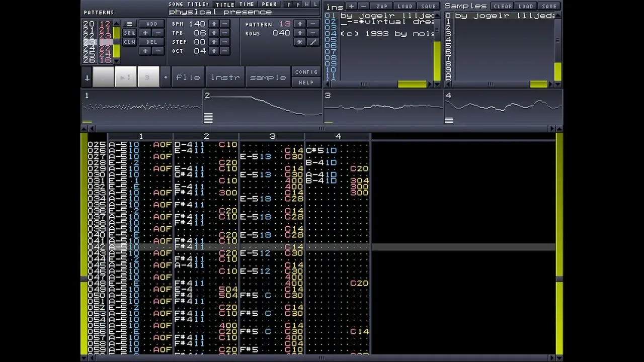Image resolution: width=644 pixels, height=362 pixels.
Task: Decrease the octave with the OCT minus button
Action: (225, 51)
